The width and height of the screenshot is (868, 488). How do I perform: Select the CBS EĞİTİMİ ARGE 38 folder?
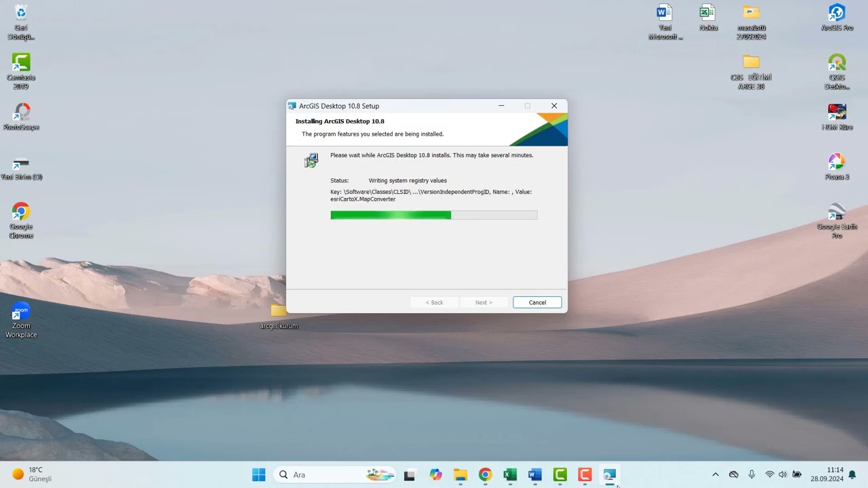(751, 71)
